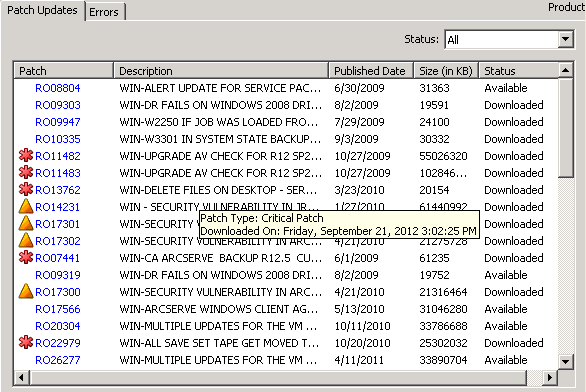Click the critical patch icon beside RO11482
Viewport: 586px width, 392px height.
pyautogui.click(x=26, y=155)
